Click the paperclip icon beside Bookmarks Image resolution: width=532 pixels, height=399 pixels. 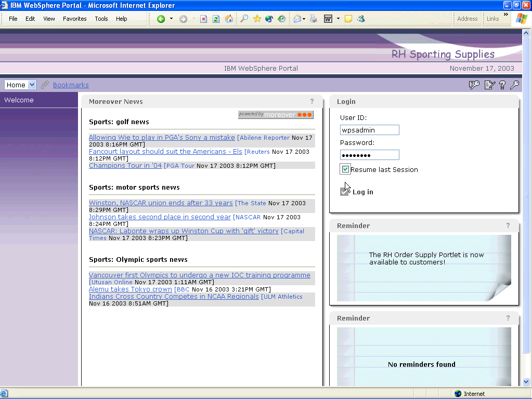(45, 85)
